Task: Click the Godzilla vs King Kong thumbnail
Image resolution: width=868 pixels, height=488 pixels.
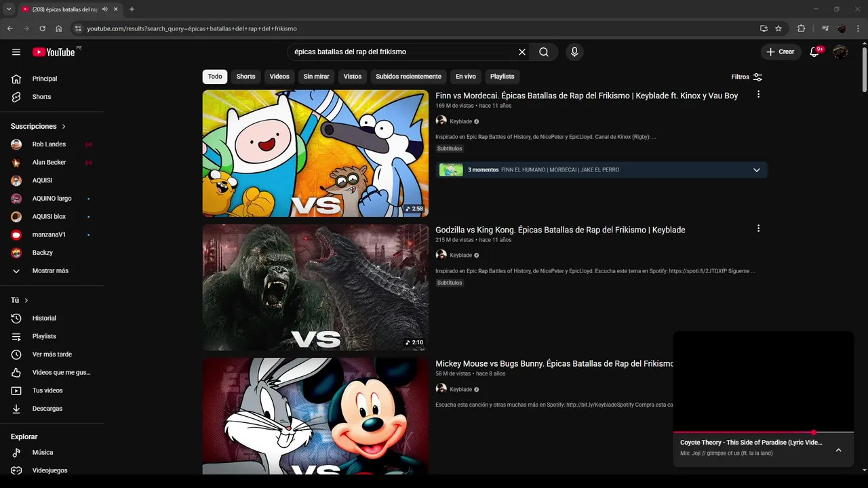Action: point(315,287)
